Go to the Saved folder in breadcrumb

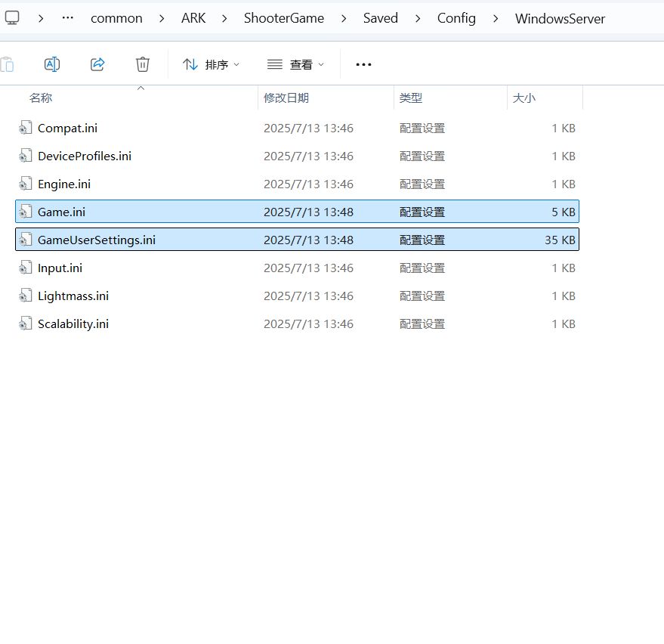point(381,18)
